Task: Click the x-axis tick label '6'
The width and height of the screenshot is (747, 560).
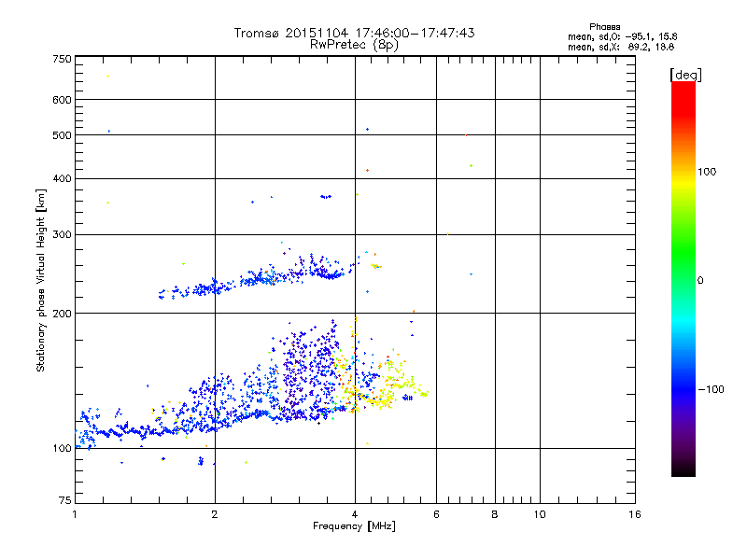Action: pyautogui.click(x=436, y=514)
